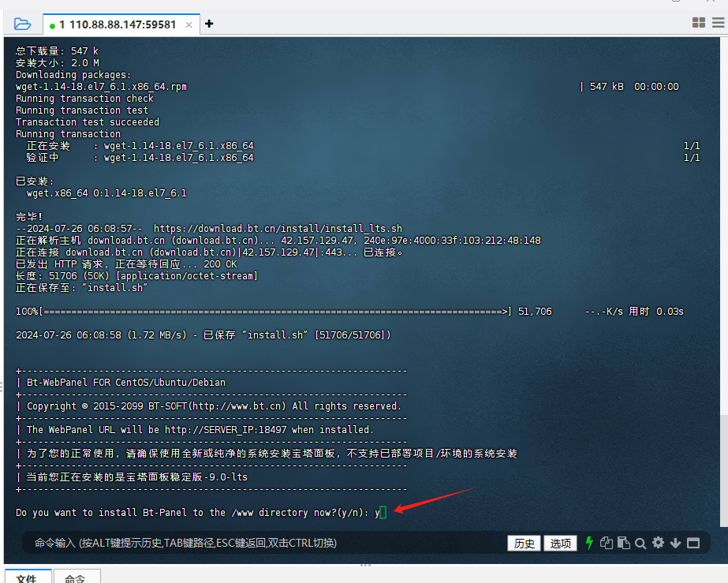Add a new session tab with plus
Image resolution: width=728 pixels, height=583 pixels.
click(x=209, y=24)
